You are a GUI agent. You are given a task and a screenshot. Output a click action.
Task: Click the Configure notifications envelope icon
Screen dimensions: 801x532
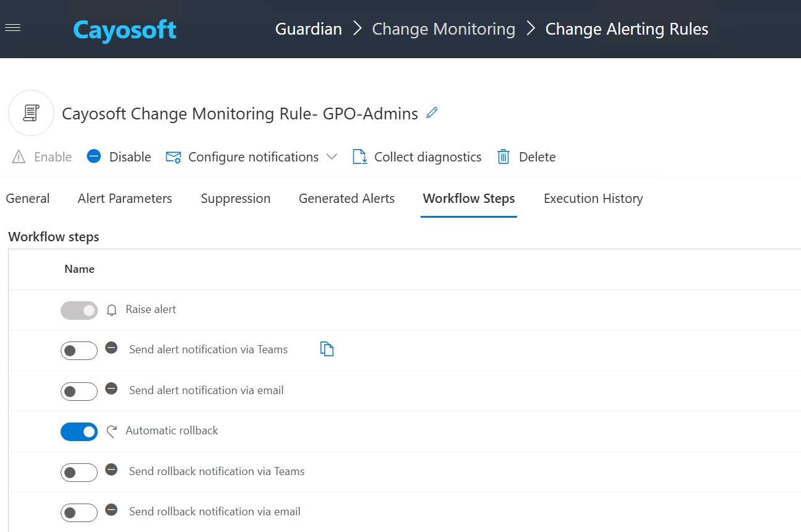click(173, 157)
